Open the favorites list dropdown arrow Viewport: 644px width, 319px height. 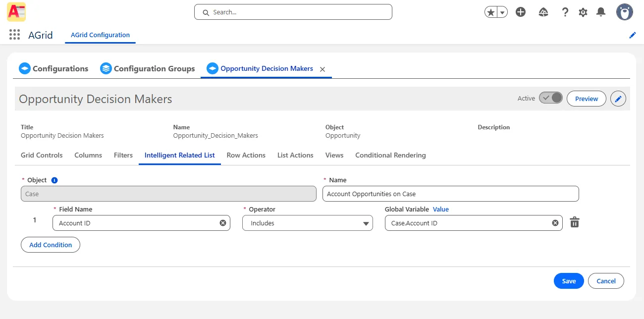502,12
